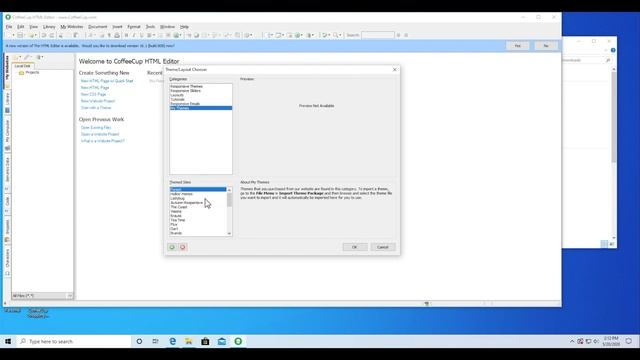Click the Windows Start button

click(x=8, y=341)
